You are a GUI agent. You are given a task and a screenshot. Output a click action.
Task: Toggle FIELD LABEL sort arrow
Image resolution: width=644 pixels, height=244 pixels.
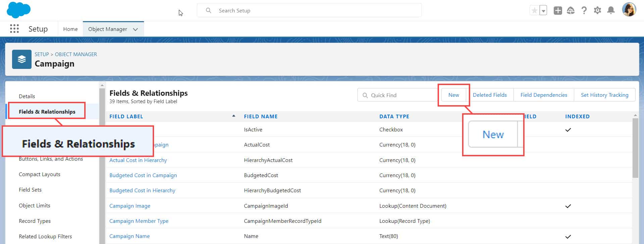[x=234, y=116]
